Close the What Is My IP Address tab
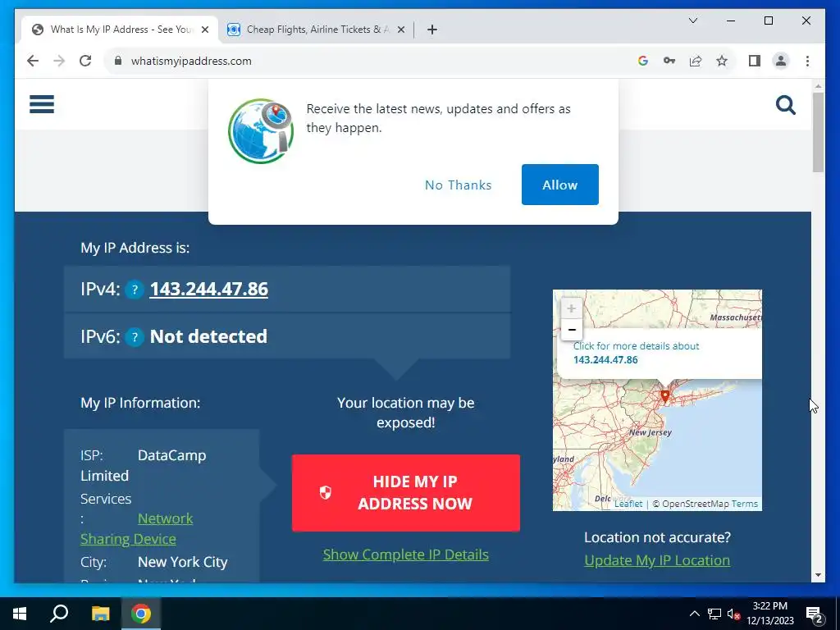Screen dimensions: 840x630 coord(204,30)
